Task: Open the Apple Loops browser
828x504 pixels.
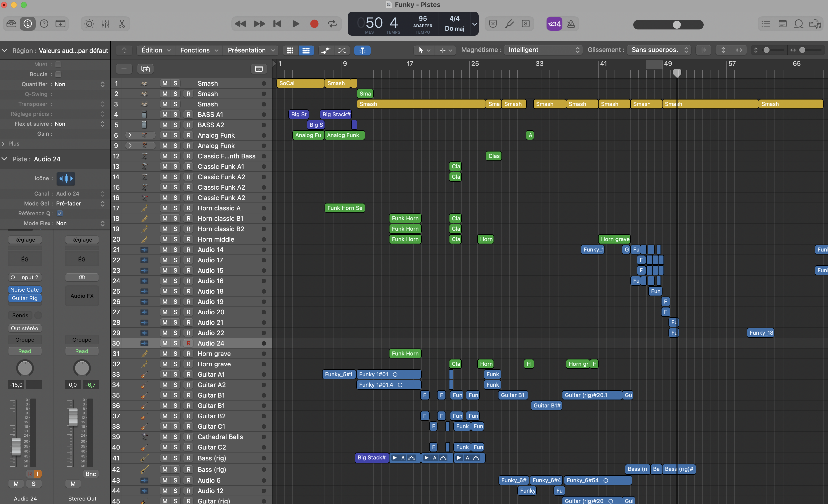Action: (799, 24)
